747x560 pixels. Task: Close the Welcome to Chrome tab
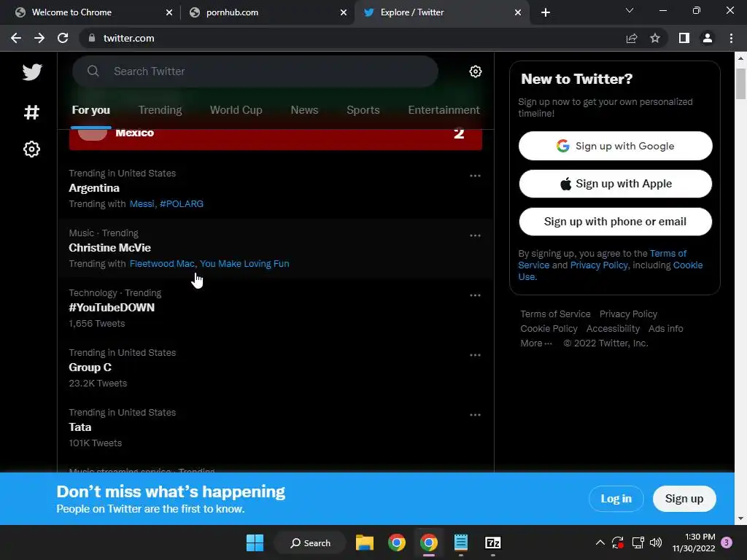coord(169,12)
